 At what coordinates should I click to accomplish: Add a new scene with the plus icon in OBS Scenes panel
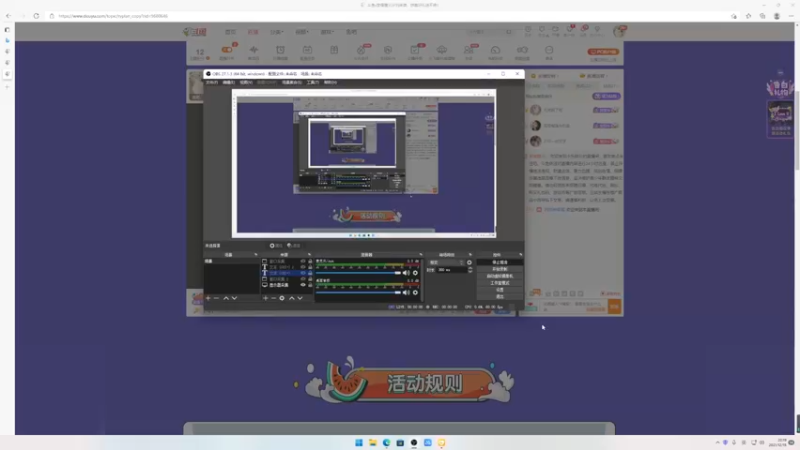(x=208, y=298)
